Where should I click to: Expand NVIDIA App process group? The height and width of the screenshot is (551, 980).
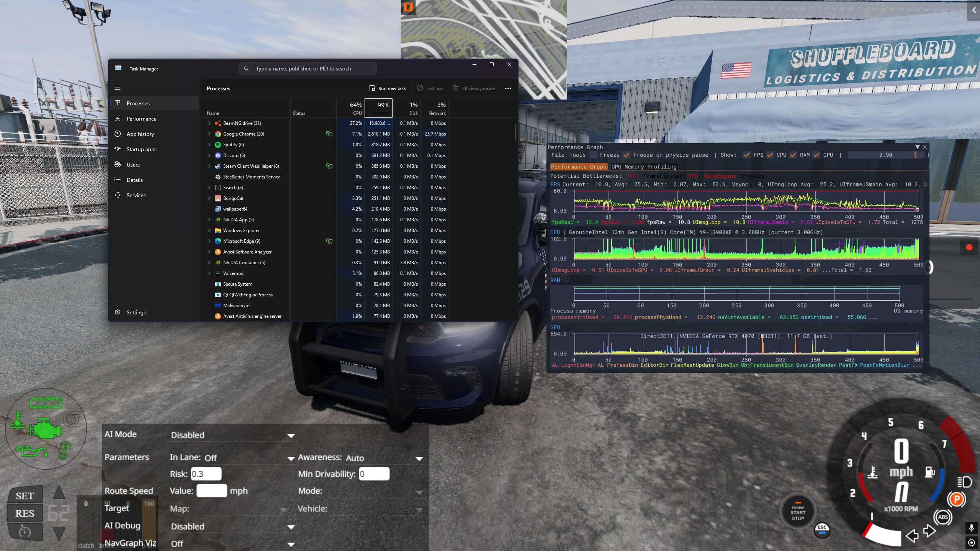209,220
